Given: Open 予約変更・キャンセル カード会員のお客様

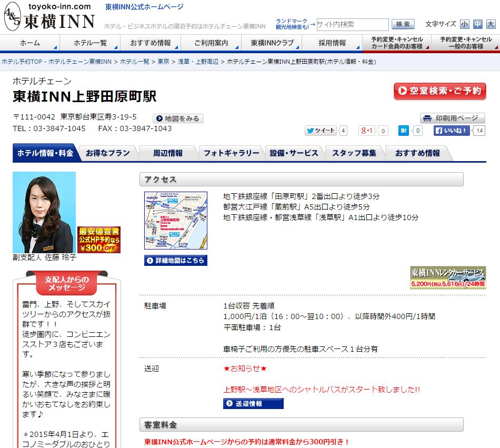Looking at the screenshot, I should (397, 43).
